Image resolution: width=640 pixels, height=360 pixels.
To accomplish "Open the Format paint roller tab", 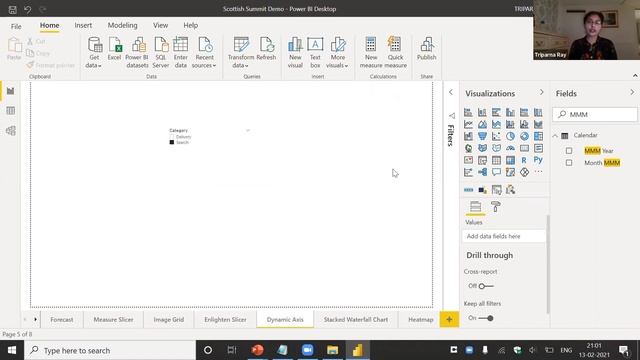I will [x=496, y=207].
